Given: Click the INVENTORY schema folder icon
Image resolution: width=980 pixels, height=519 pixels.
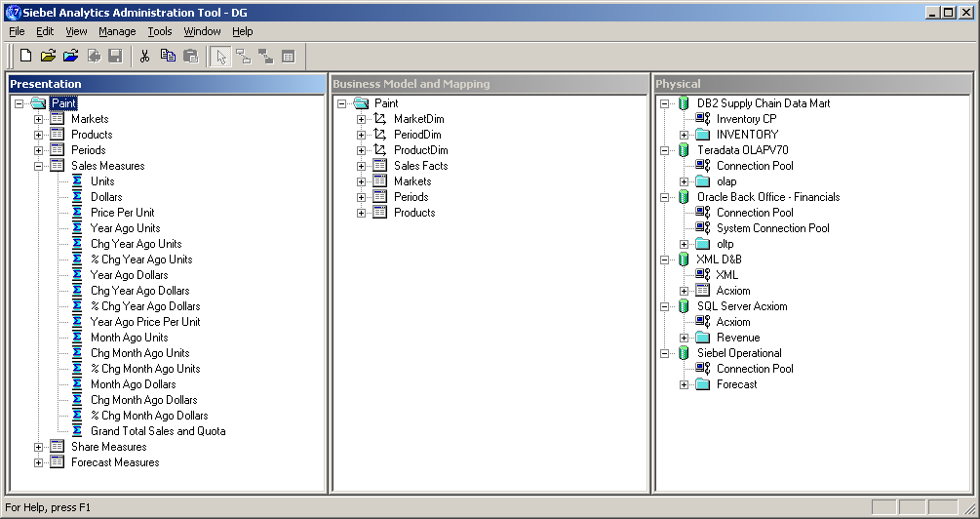Looking at the screenshot, I should click(703, 135).
